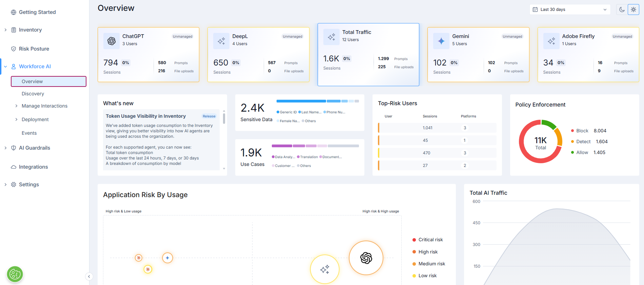This screenshot has width=644, height=285.
Task: Click the blue star bubble in risk chart
Action: (x=167, y=258)
